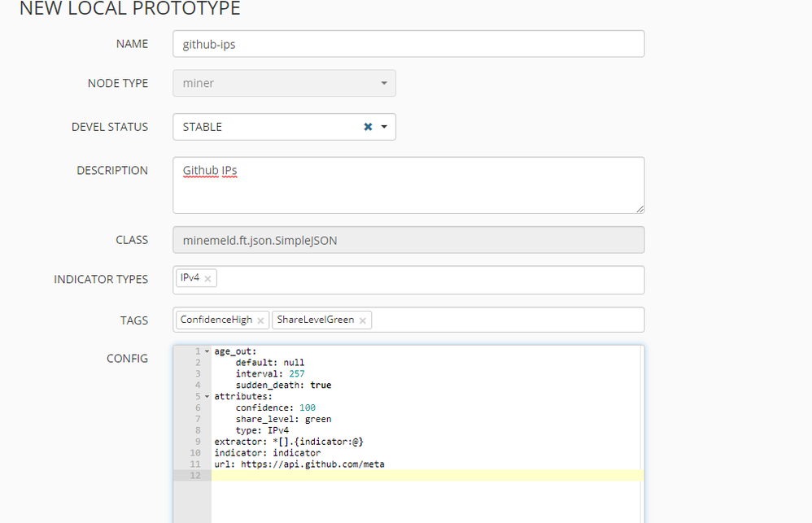
Task: Collapse the age_out section in config
Action: (207, 351)
